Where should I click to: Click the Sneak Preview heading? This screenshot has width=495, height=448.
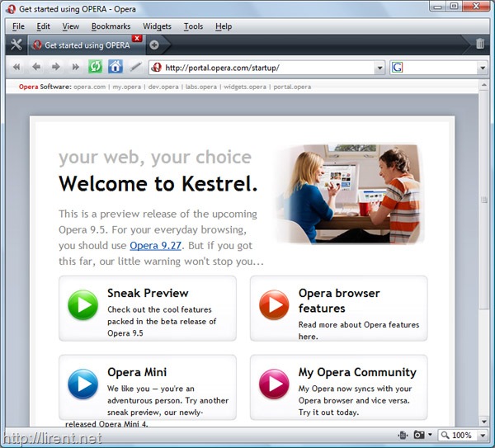pos(148,293)
